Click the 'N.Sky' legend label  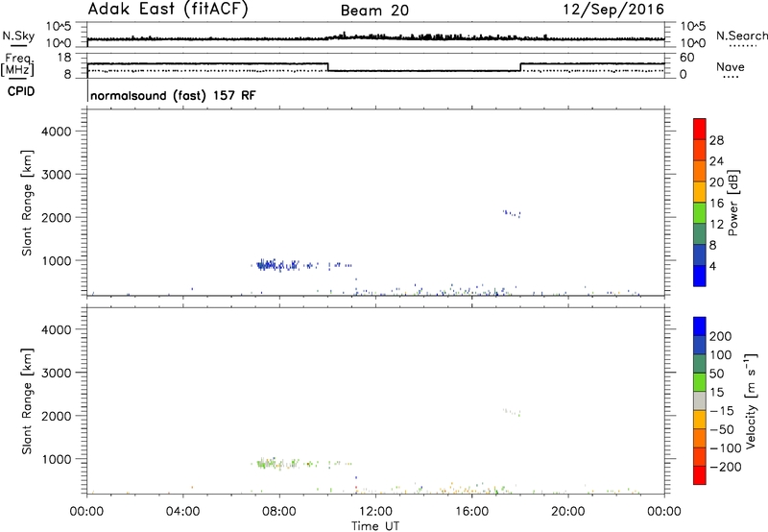click(18, 36)
